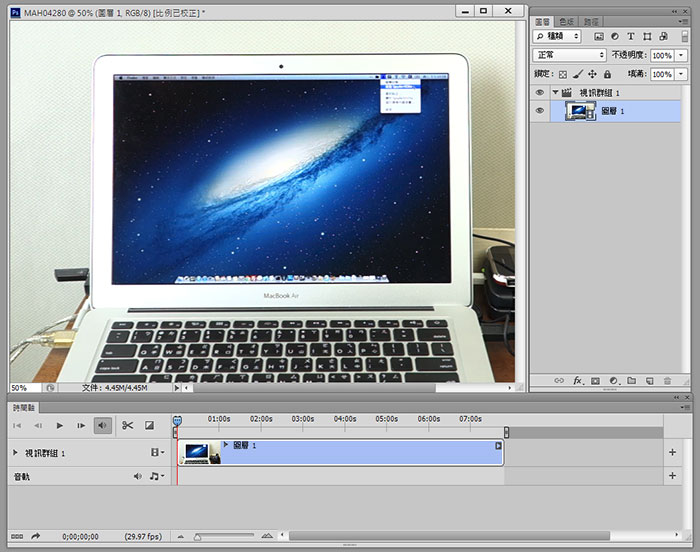
Task: Delete layer with trash icon
Action: 667,381
